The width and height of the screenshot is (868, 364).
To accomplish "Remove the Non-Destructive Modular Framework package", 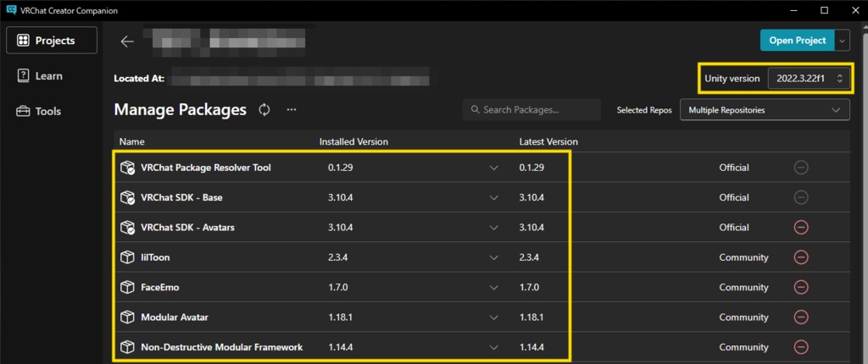I will (801, 347).
